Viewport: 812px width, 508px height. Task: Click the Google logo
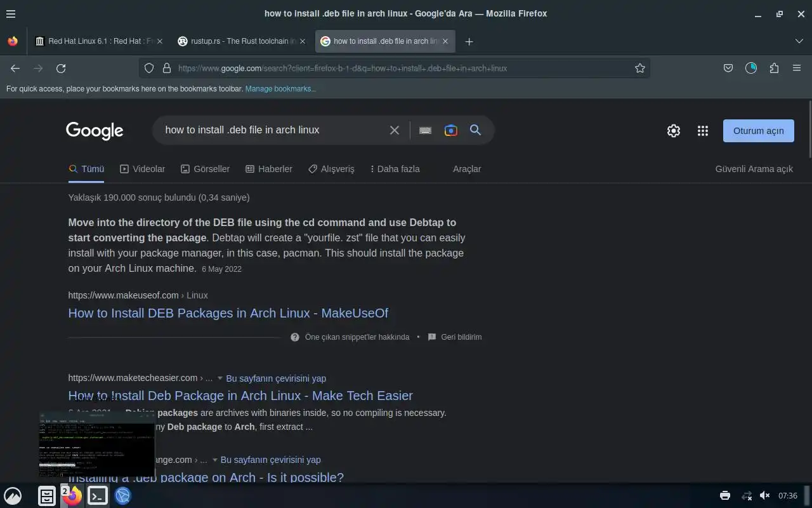click(x=95, y=131)
